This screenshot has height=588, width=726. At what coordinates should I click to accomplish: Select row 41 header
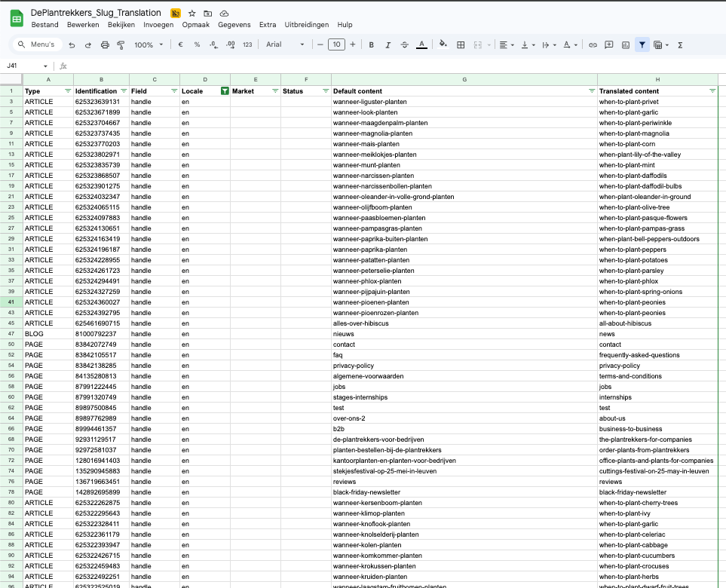pos(11,302)
